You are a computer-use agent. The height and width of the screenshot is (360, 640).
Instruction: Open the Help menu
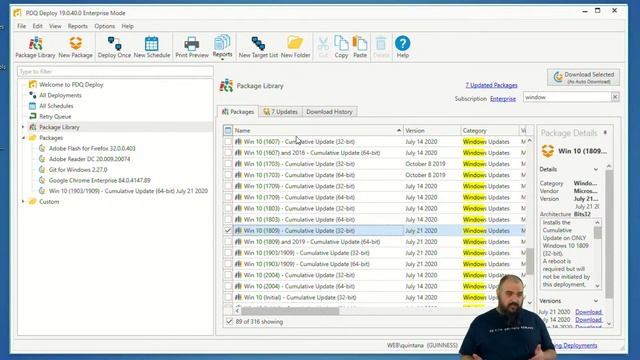pos(127,26)
